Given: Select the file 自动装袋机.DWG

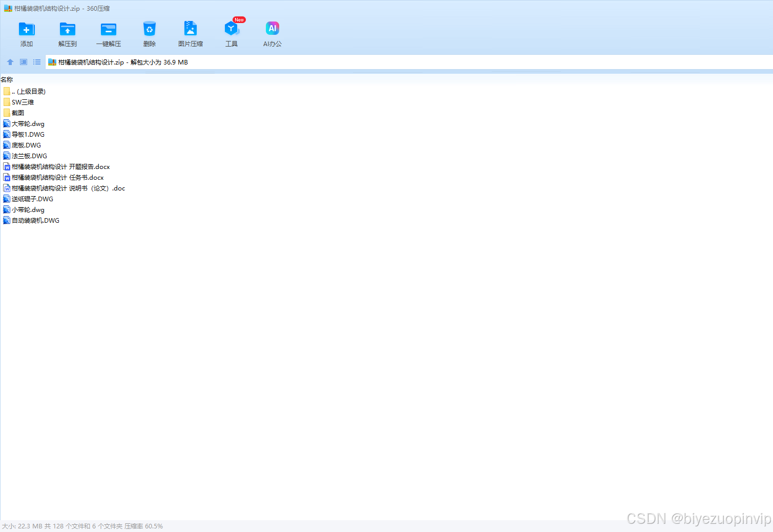Looking at the screenshot, I should click(31, 220).
